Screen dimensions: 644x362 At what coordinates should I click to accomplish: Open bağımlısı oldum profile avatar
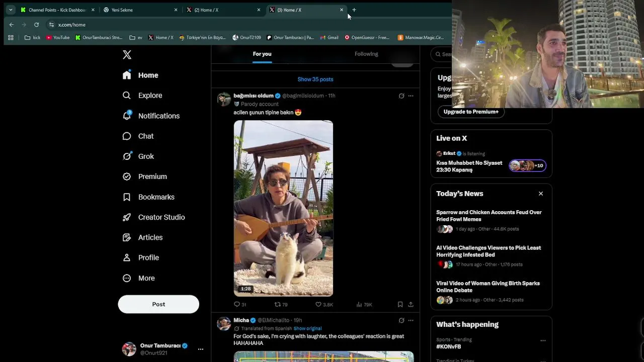click(224, 99)
